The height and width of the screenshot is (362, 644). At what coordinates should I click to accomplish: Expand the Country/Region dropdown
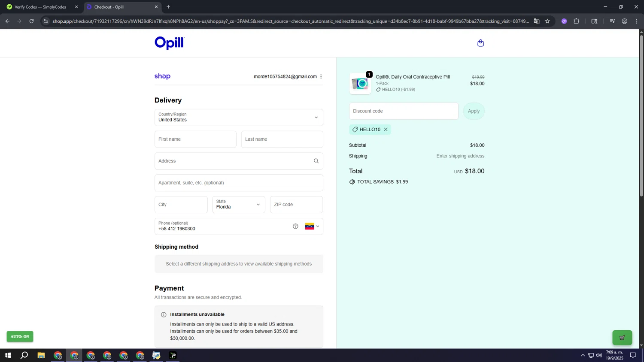click(239, 118)
